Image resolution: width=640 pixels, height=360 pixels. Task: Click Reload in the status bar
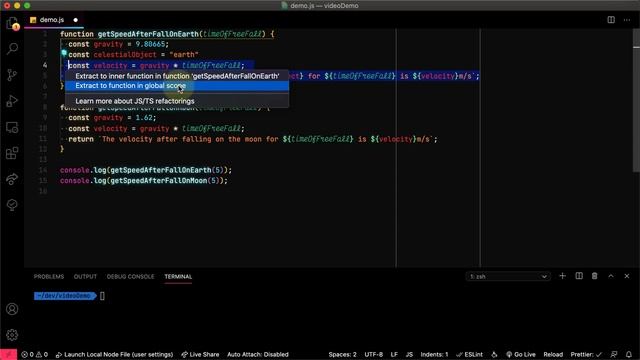click(553, 354)
